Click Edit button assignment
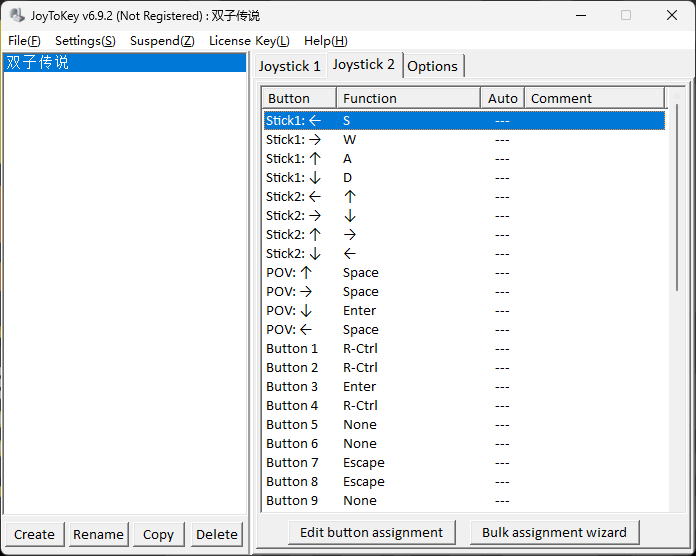This screenshot has width=696, height=556. click(371, 532)
